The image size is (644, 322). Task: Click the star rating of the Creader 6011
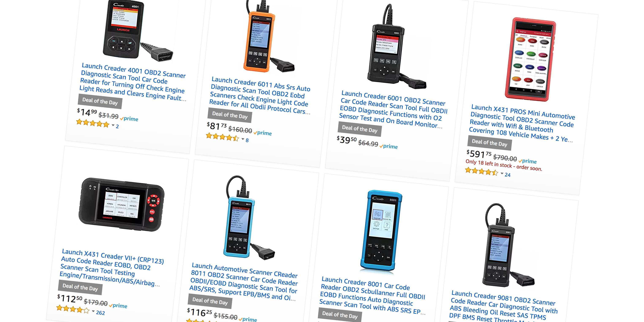223,137
